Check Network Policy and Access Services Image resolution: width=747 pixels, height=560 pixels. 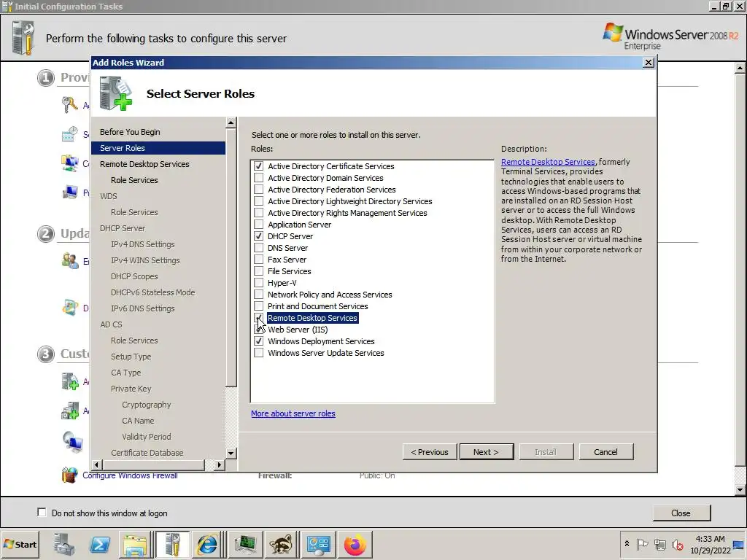(259, 295)
